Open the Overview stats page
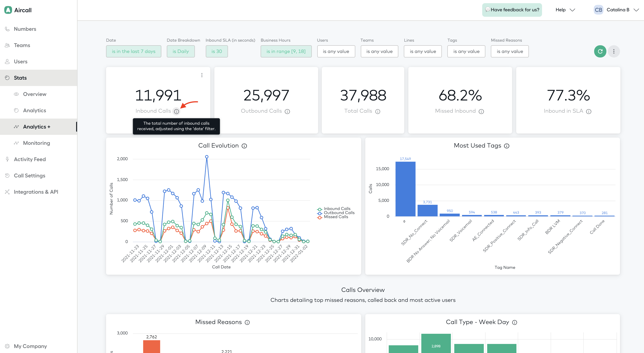 pyautogui.click(x=39, y=94)
